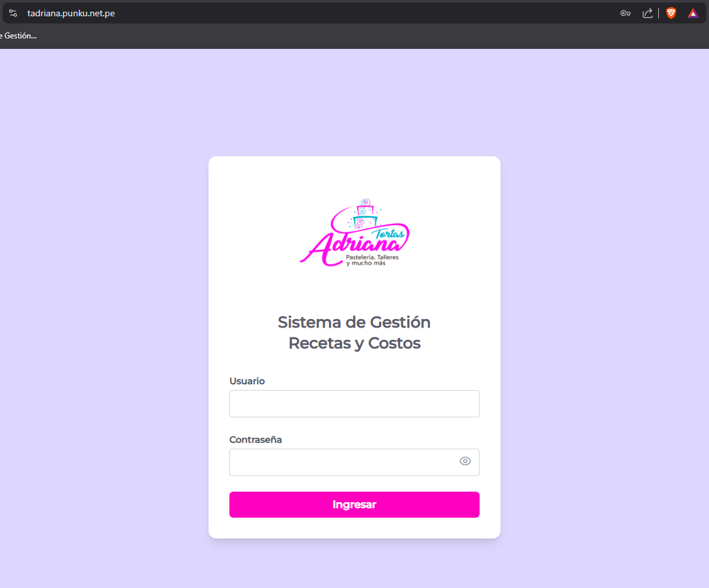Click the Tortas Adriana logo image
This screenshot has height=588, width=709.
click(x=354, y=232)
